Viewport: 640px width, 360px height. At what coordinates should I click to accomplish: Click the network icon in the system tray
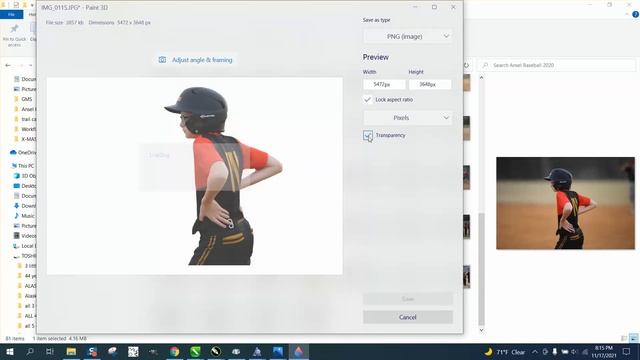click(584, 352)
